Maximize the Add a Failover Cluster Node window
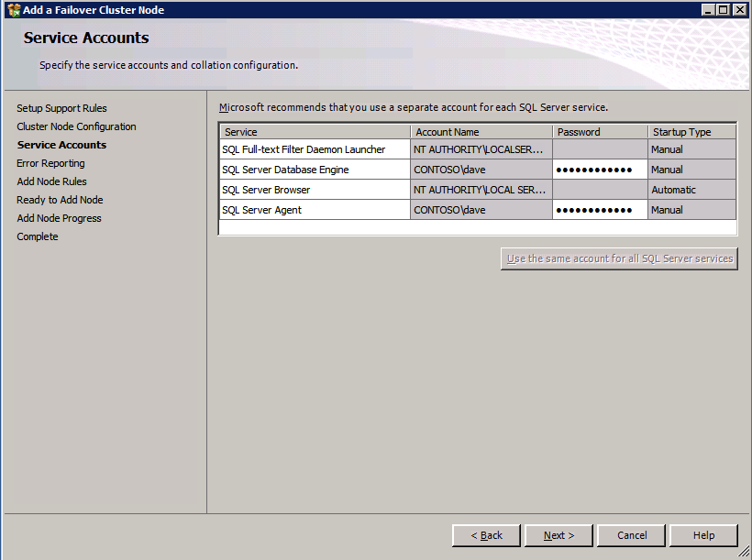Image resolution: width=752 pixels, height=560 pixels. (724, 9)
